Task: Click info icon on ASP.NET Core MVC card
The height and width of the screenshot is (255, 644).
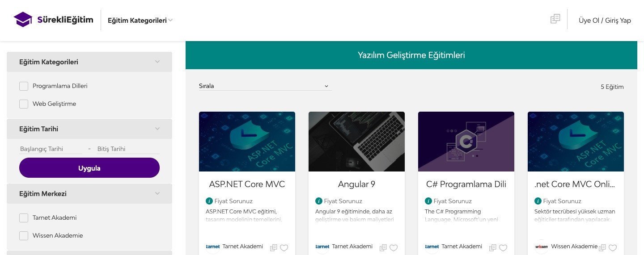Action: 209,201
